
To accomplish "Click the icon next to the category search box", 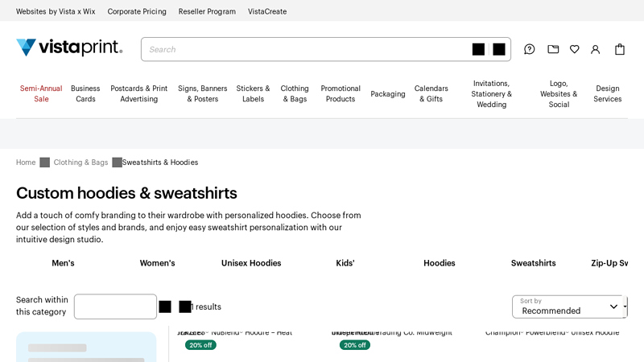I will 165,306.
